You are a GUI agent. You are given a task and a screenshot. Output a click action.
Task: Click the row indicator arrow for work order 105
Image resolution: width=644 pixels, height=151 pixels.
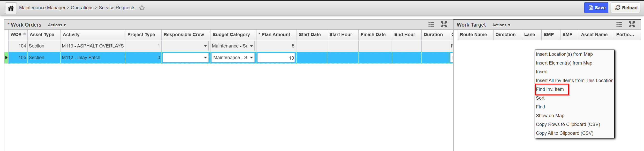point(6,58)
